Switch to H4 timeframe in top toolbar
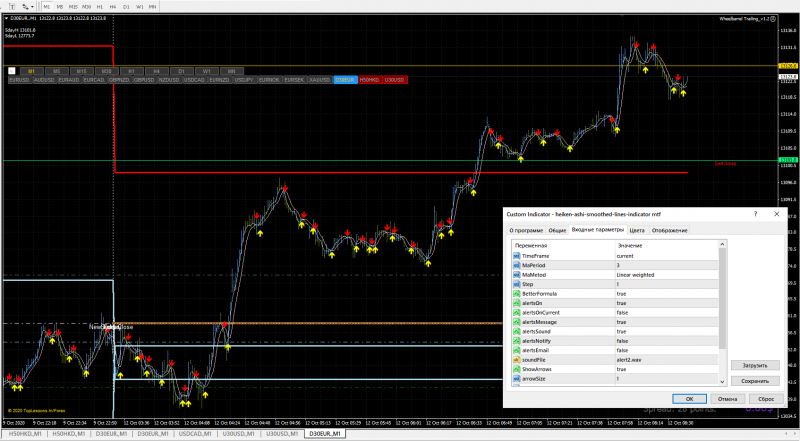 click(x=113, y=7)
